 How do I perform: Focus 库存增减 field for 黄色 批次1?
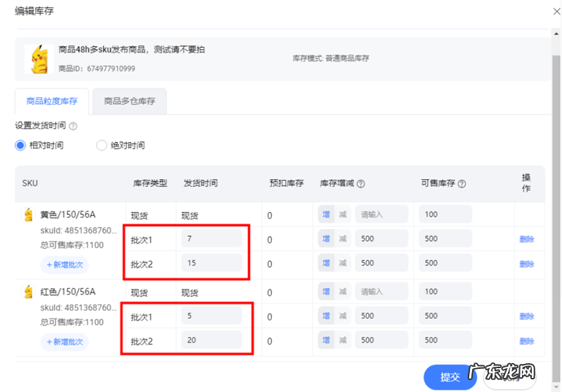tap(381, 239)
